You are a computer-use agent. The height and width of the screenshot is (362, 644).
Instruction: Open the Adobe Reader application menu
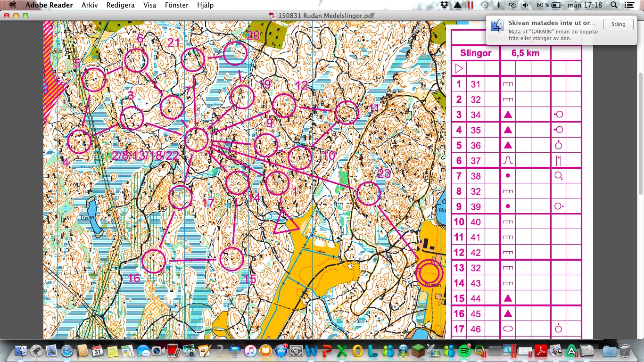(49, 5)
